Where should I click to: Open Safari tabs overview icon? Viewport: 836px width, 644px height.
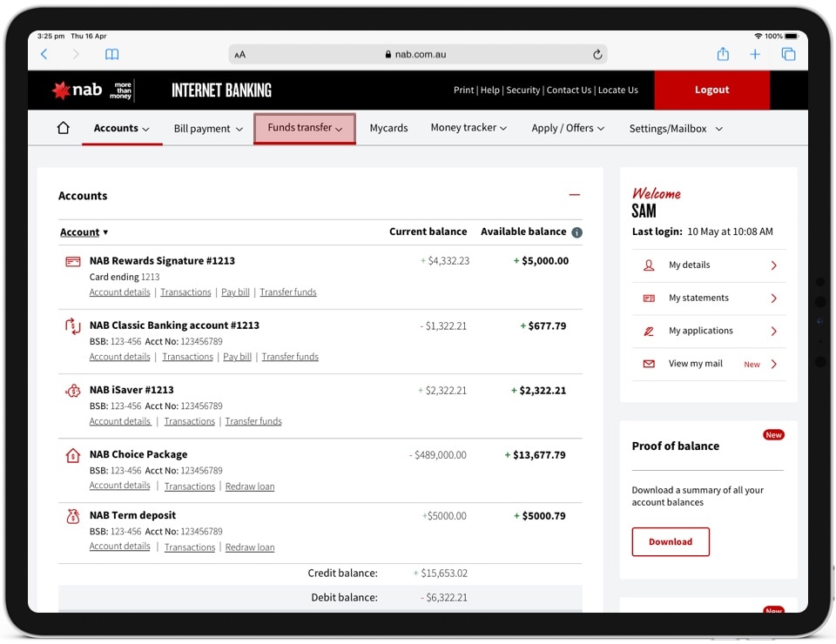(788, 54)
